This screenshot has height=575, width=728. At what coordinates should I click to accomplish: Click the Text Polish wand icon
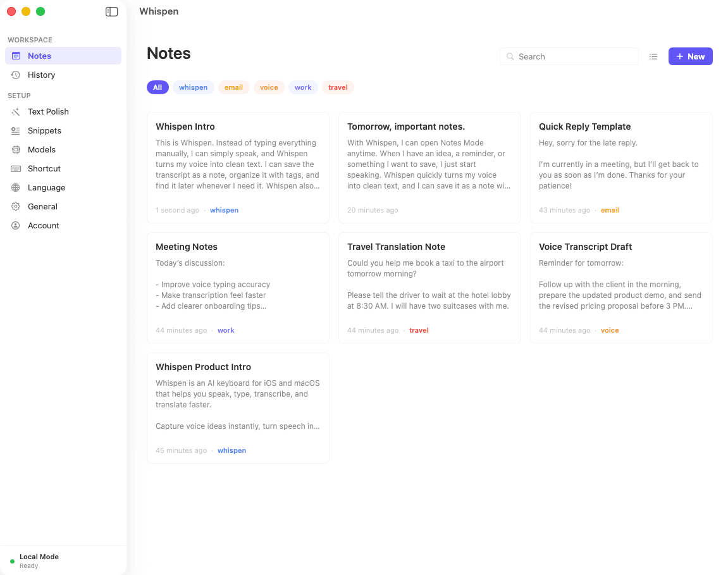(x=16, y=111)
